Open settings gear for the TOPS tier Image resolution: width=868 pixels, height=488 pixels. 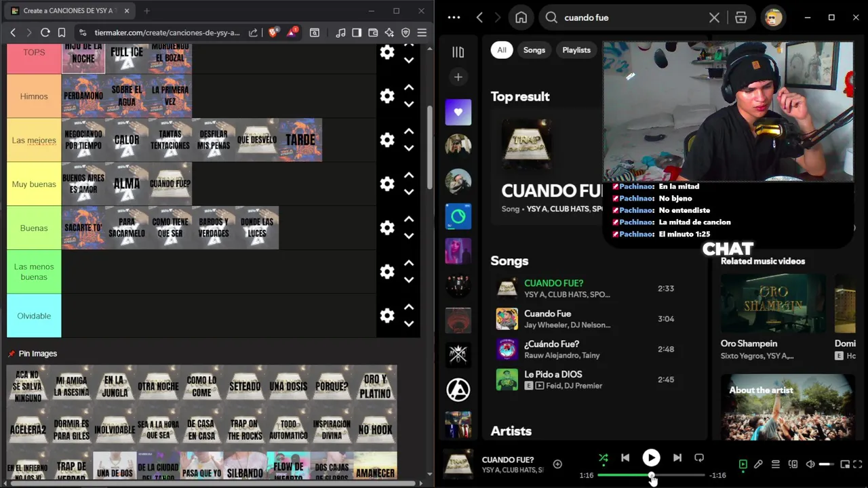click(387, 52)
